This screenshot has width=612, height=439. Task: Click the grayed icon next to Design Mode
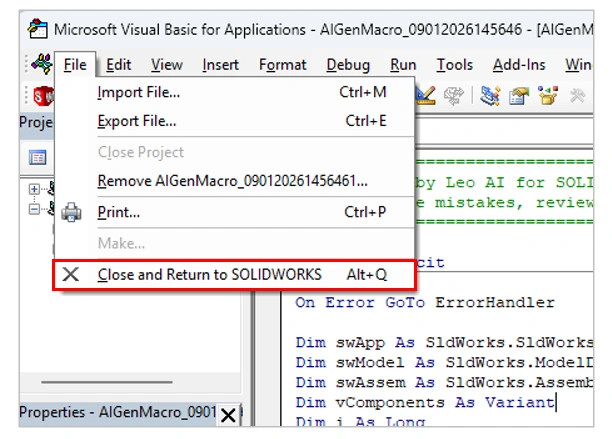click(454, 95)
